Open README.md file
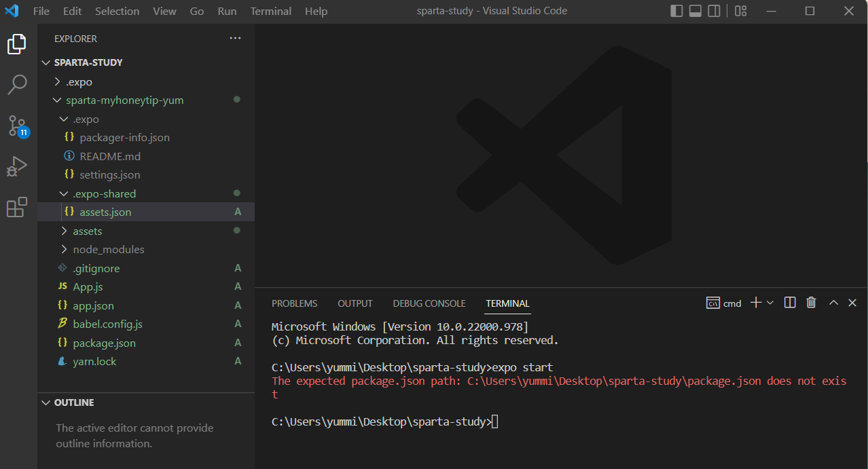The image size is (868, 469). coord(146,156)
